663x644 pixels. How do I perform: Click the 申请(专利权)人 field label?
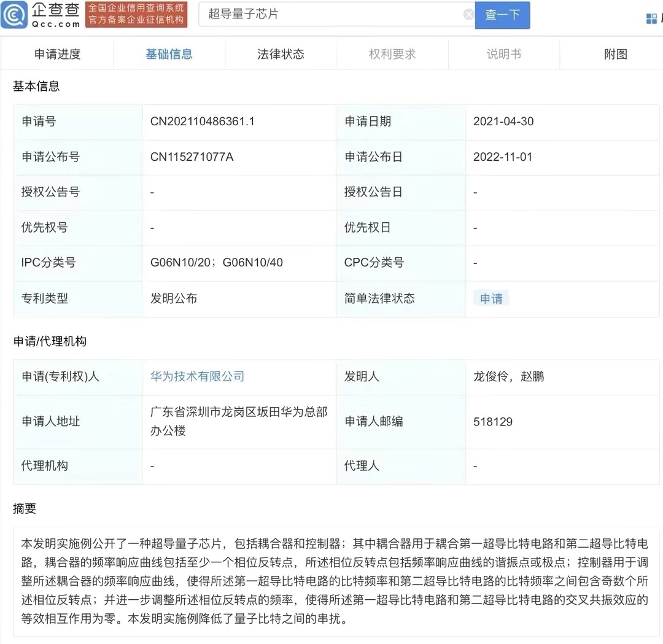point(60,376)
